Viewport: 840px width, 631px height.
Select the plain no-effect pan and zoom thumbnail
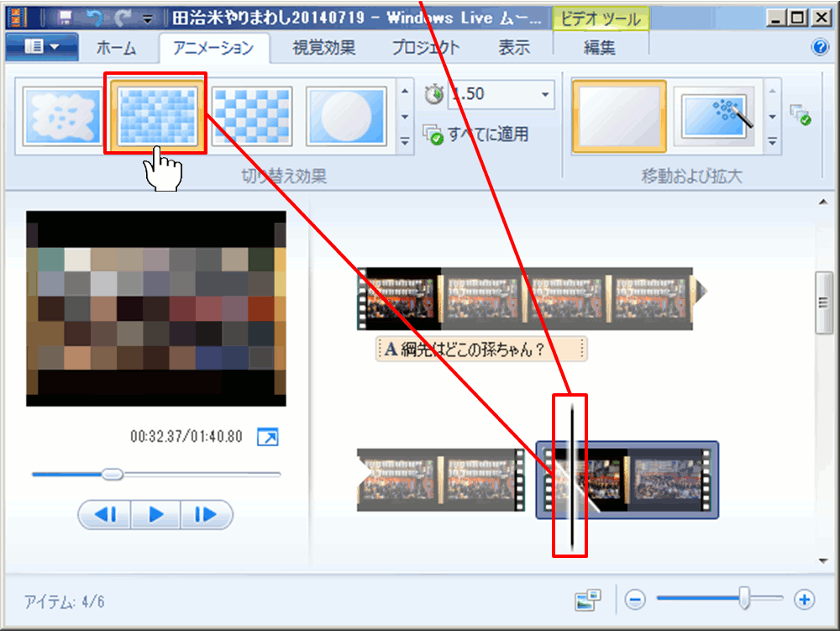[619, 116]
